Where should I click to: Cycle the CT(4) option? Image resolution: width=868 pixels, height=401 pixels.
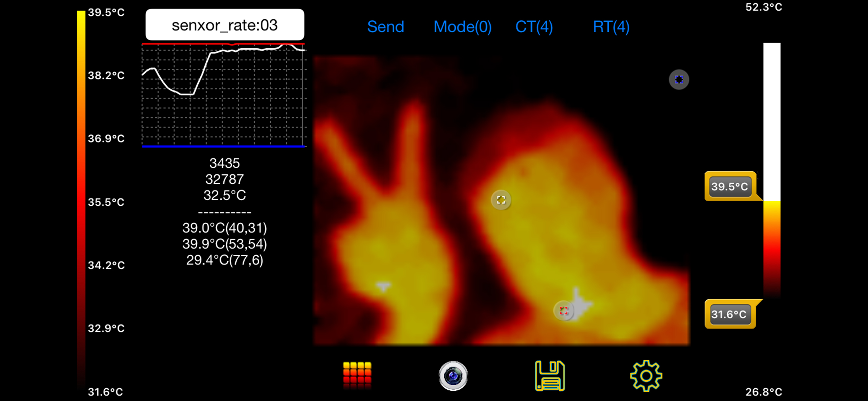(534, 26)
